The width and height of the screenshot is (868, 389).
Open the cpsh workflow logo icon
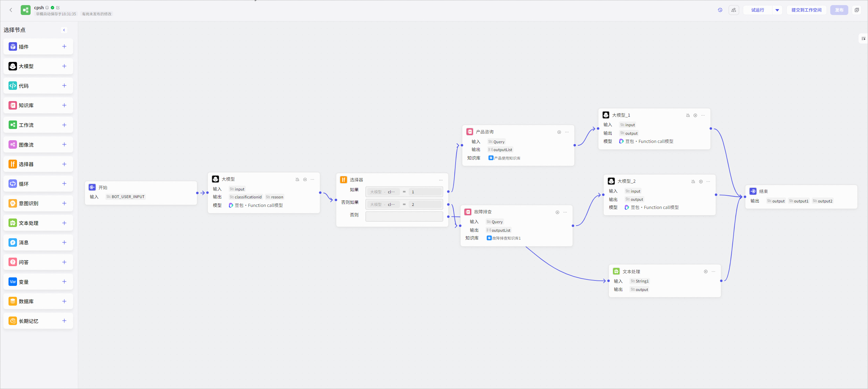25,10
